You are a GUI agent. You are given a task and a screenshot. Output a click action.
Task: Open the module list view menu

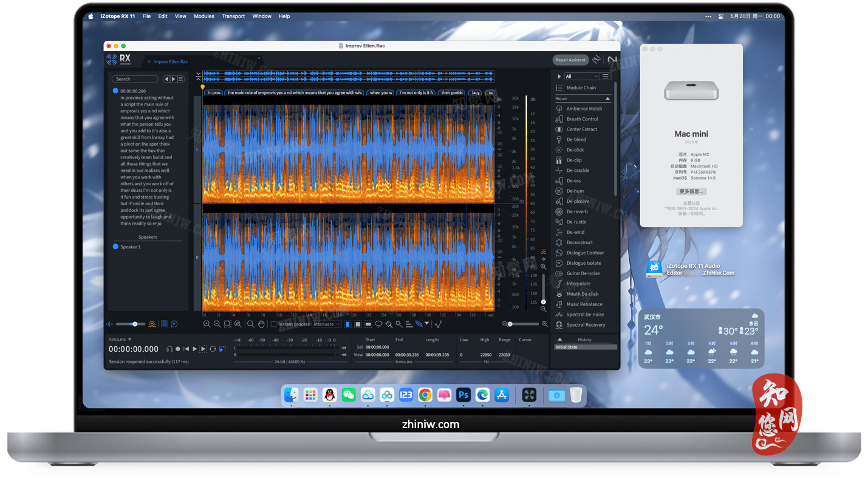coord(606,77)
